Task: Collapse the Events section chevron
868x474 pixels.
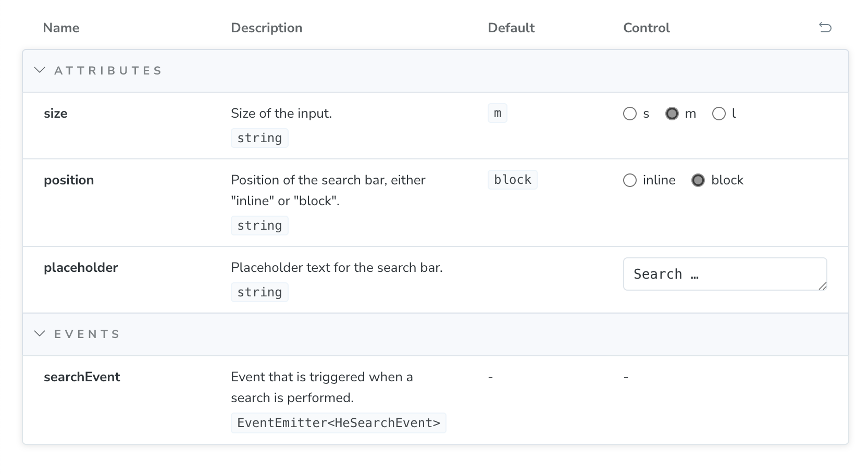Action: [40, 334]
